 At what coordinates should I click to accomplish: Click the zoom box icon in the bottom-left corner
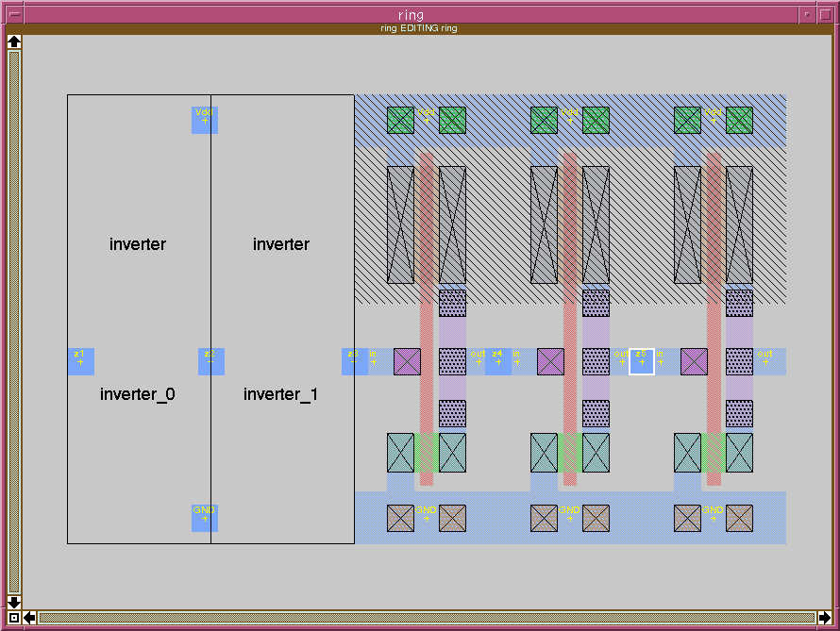coord(14,618)
